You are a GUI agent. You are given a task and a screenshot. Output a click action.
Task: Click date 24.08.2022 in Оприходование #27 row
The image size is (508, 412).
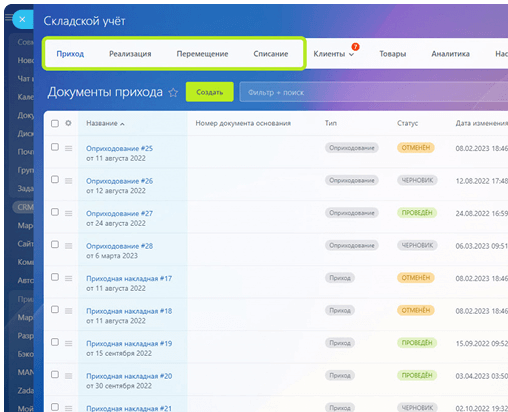coord(481,213)
